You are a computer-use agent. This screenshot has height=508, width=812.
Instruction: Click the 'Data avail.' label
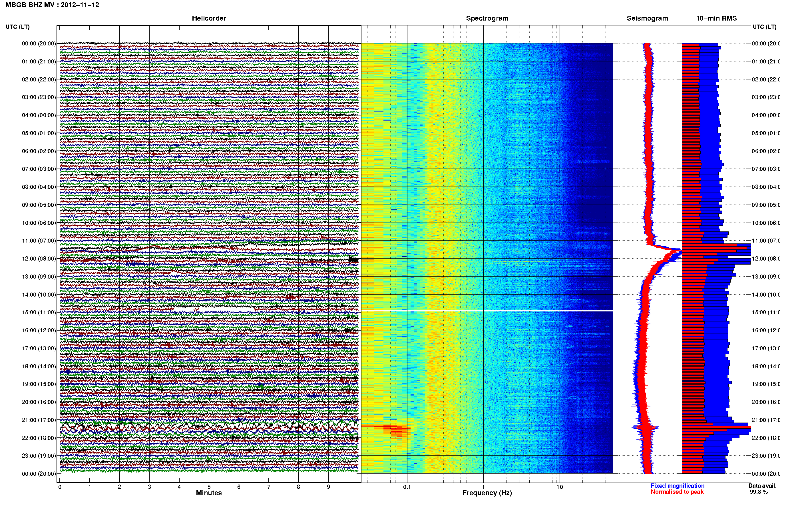pos(762,486)
